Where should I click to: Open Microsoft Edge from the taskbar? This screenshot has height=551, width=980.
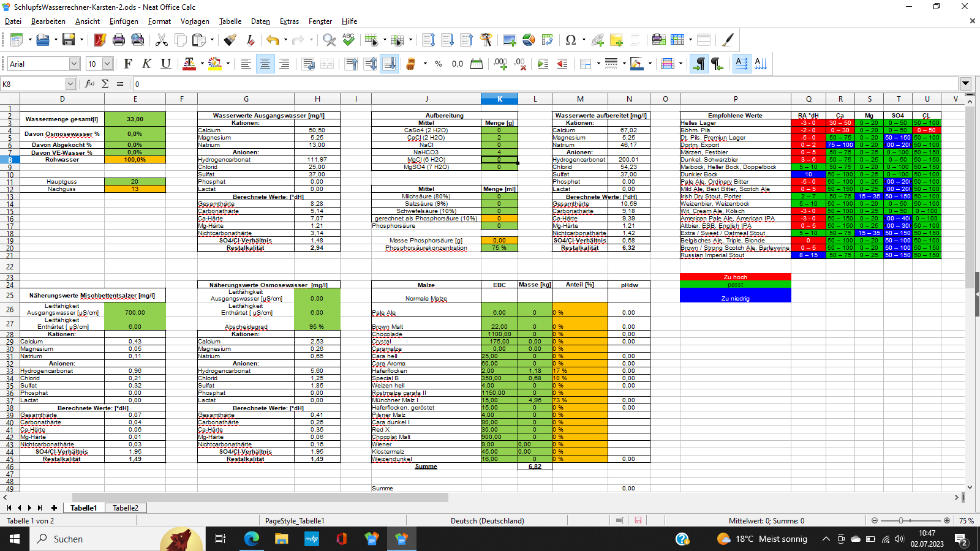(252, 539)
